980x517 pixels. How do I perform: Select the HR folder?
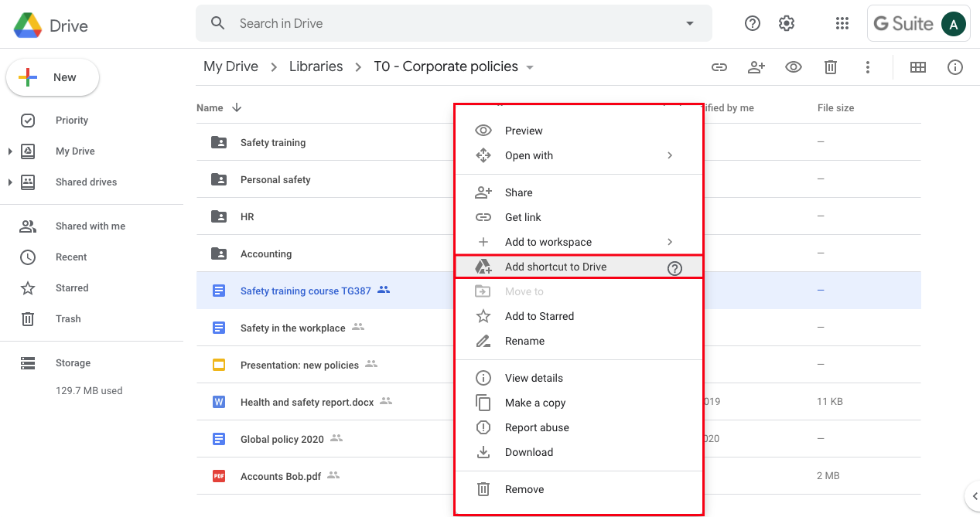248,217
